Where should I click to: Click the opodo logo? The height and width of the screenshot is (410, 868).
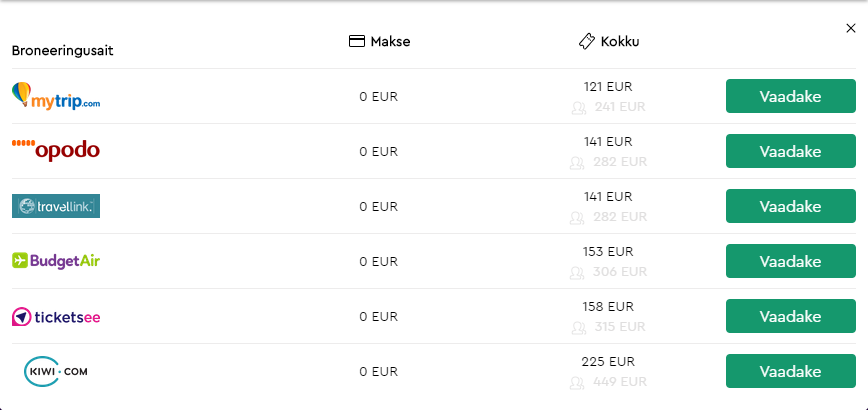tap(56, 150)
